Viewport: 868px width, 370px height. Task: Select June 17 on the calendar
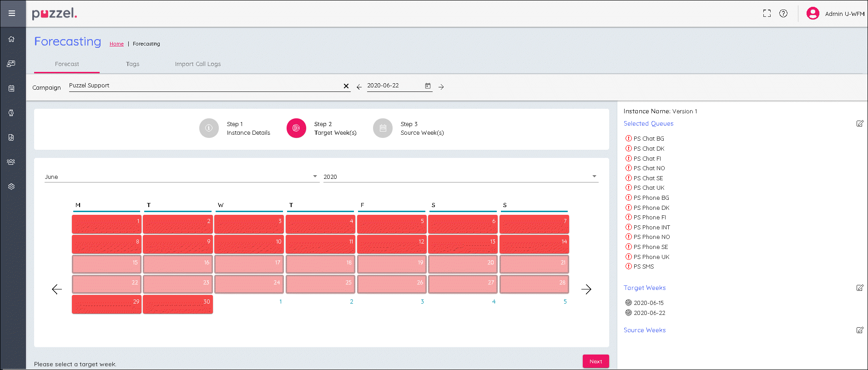[249, 264]
